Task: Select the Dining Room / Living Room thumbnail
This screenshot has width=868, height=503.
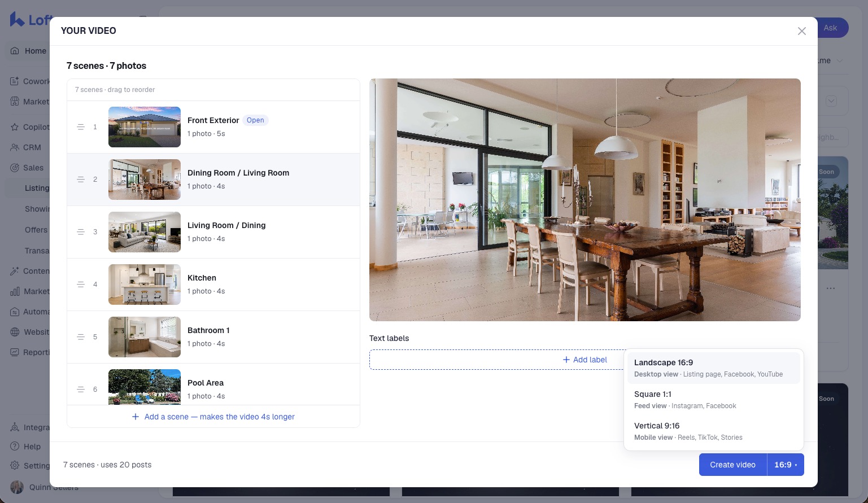Action: 145,180
